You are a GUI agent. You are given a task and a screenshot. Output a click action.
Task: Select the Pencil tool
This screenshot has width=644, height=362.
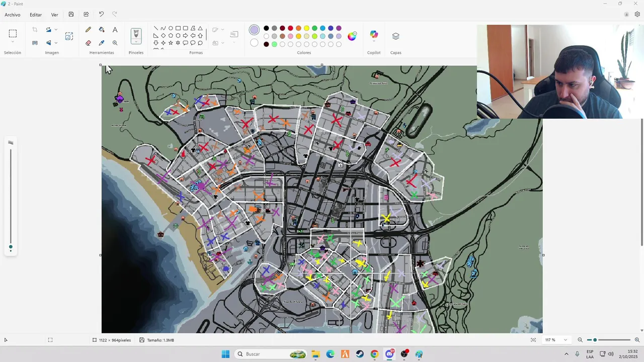point(89,30)
